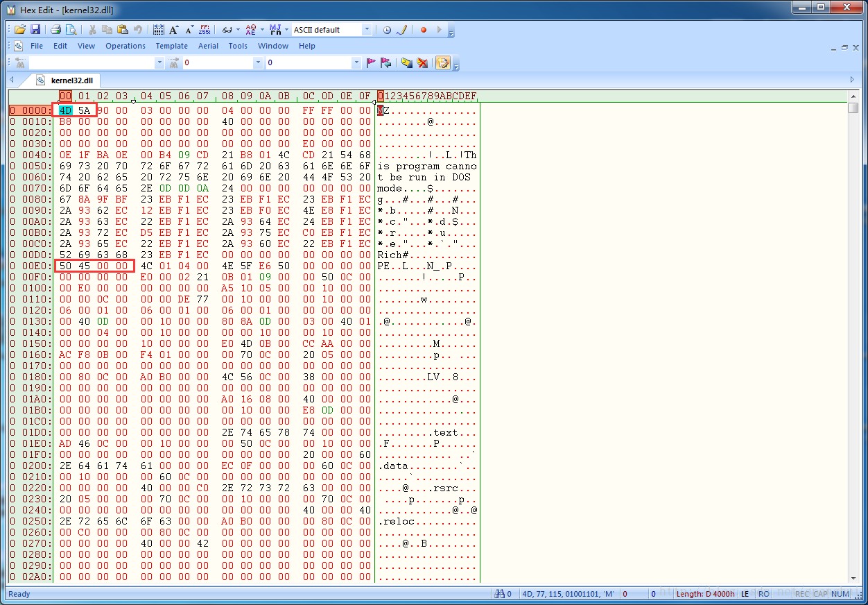Click the delete bookmark red X icon
This screenshot has width=868, height=605.
pos(422,62)
